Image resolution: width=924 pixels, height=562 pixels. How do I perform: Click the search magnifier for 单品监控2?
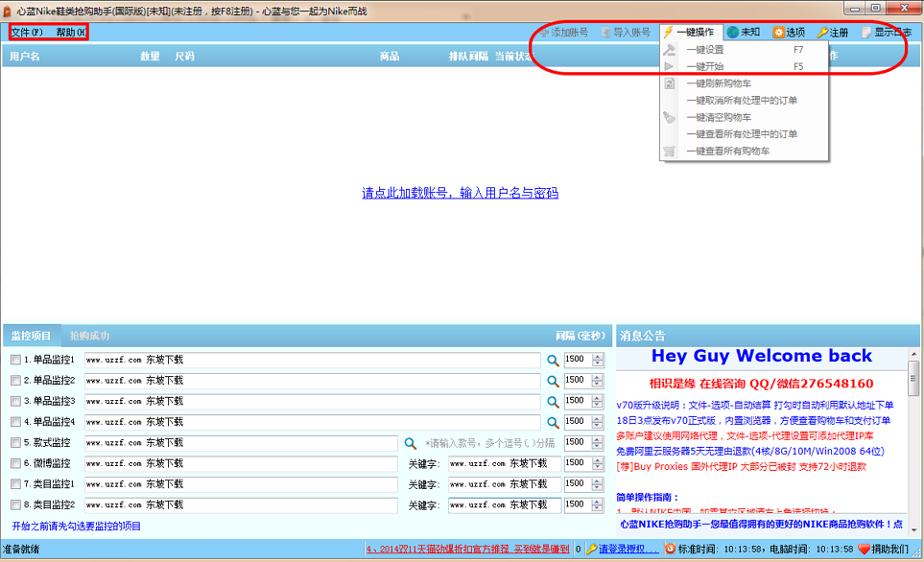coord(553,381)
